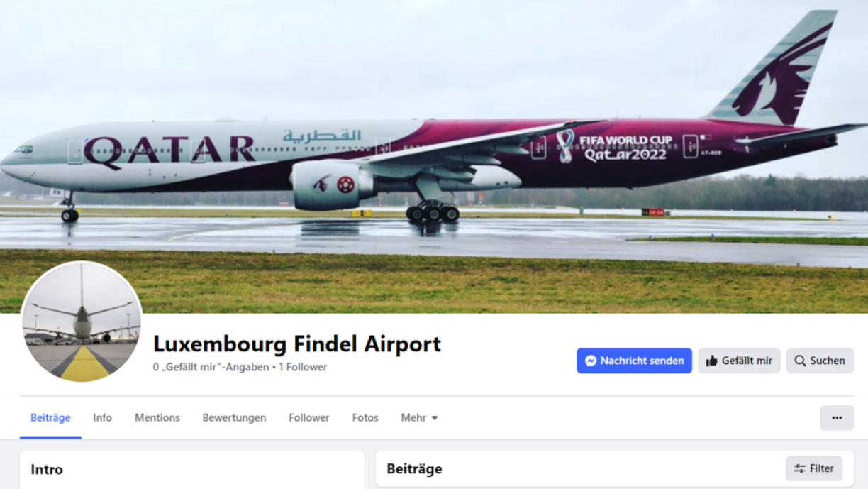Click the Suchen button
Image resolution: width=868 pixels, height=489 pixels.
[x=820, y=361]
